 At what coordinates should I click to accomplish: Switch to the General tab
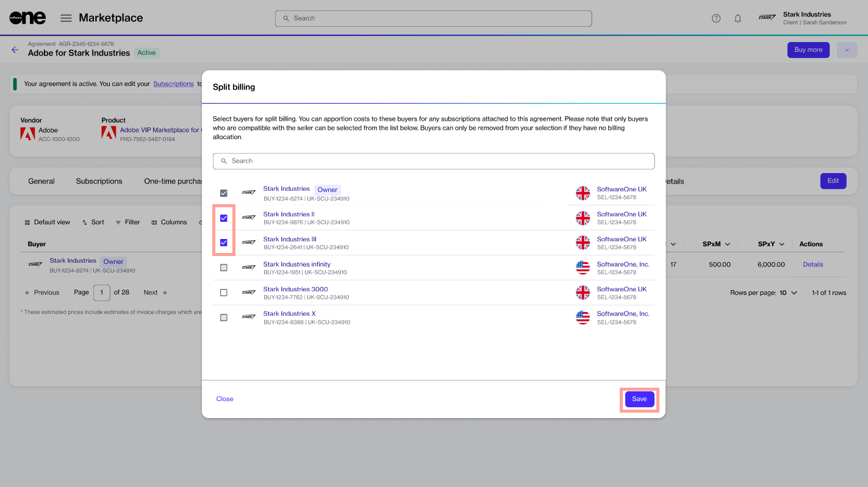[41, 181]
